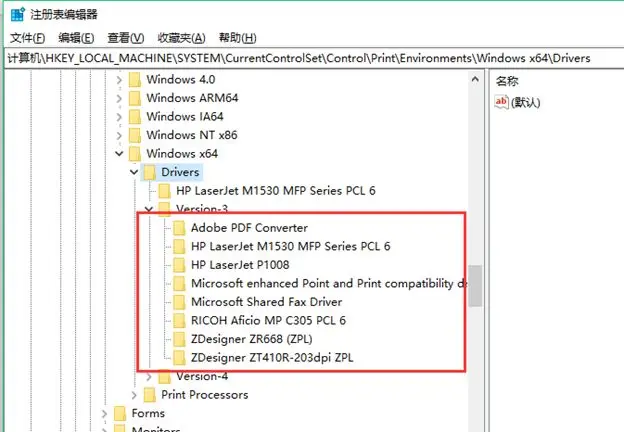The height and width of the screenshot is (432, 624).
Task: Open the 文件(F) menu
Action: click(28, 38)
